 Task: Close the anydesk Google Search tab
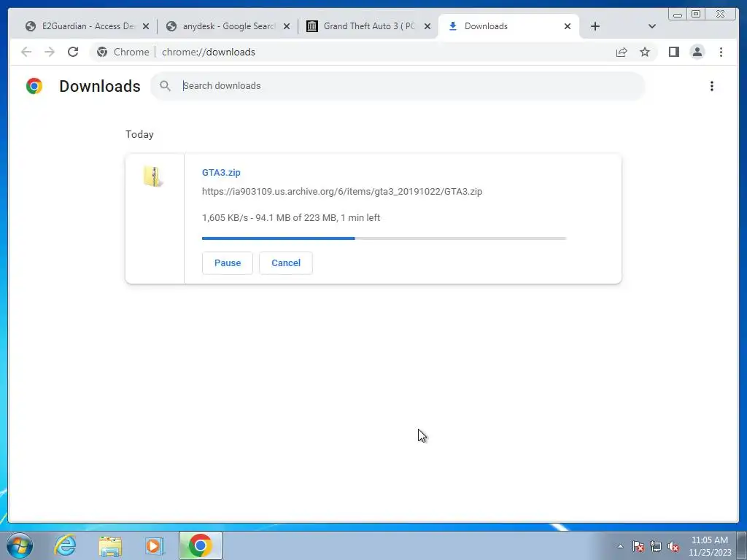(x=286, y=27)
